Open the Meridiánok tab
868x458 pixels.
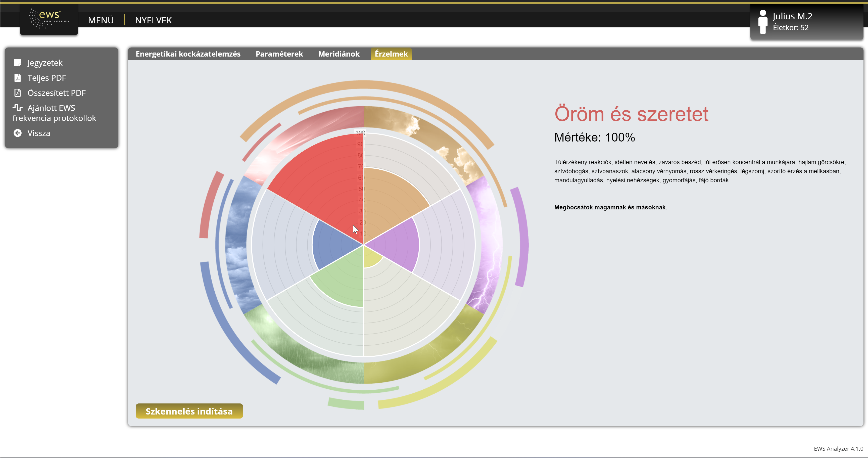tap(339, 54)
